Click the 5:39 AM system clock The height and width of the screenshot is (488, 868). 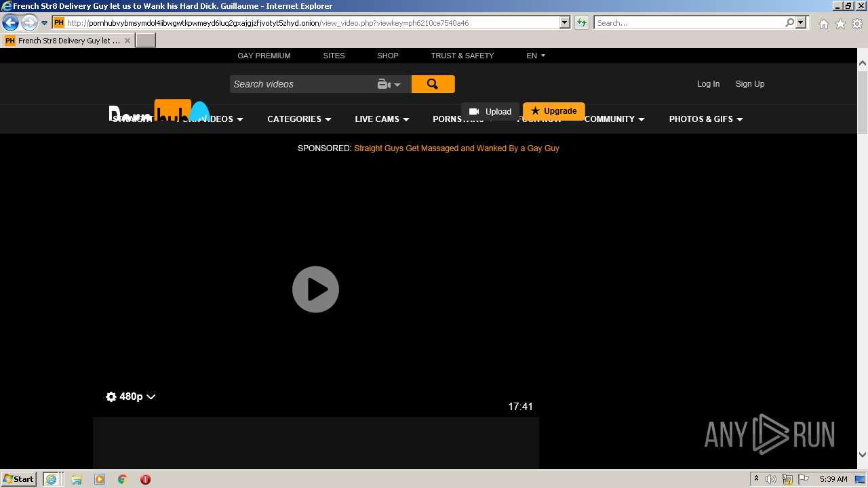(x=833, y=479)
